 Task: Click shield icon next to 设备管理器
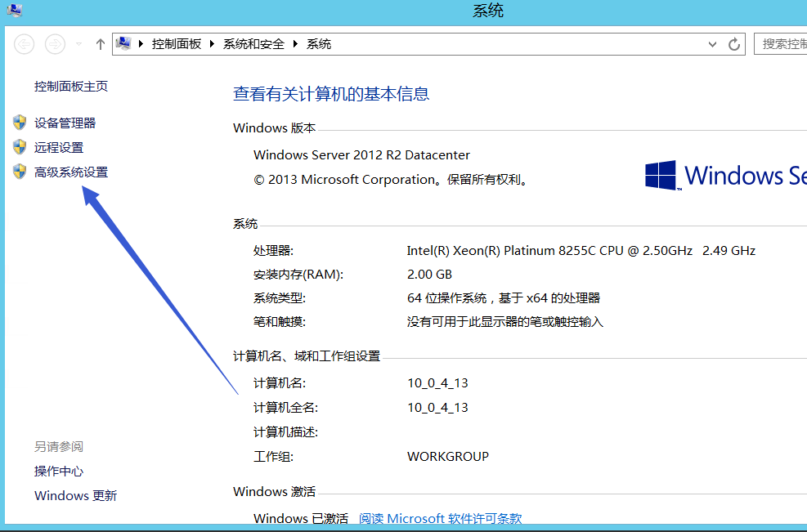click(20, 123)
